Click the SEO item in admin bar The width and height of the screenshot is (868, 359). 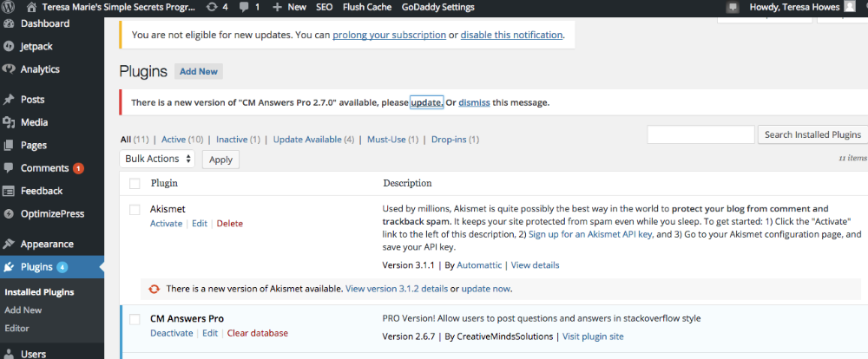(325, 7)
